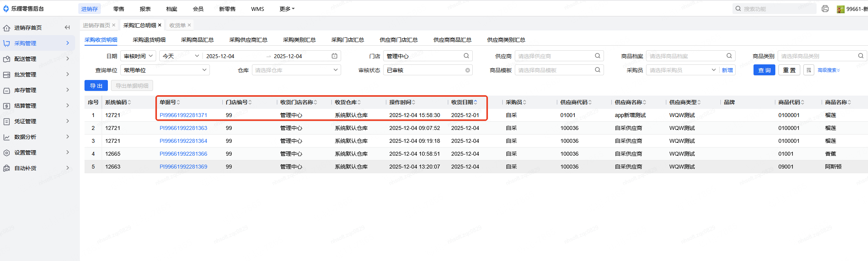Open the column settings icon beside 重置
Viewport: 868px width, 261px height.
click(x=808, y=70)
